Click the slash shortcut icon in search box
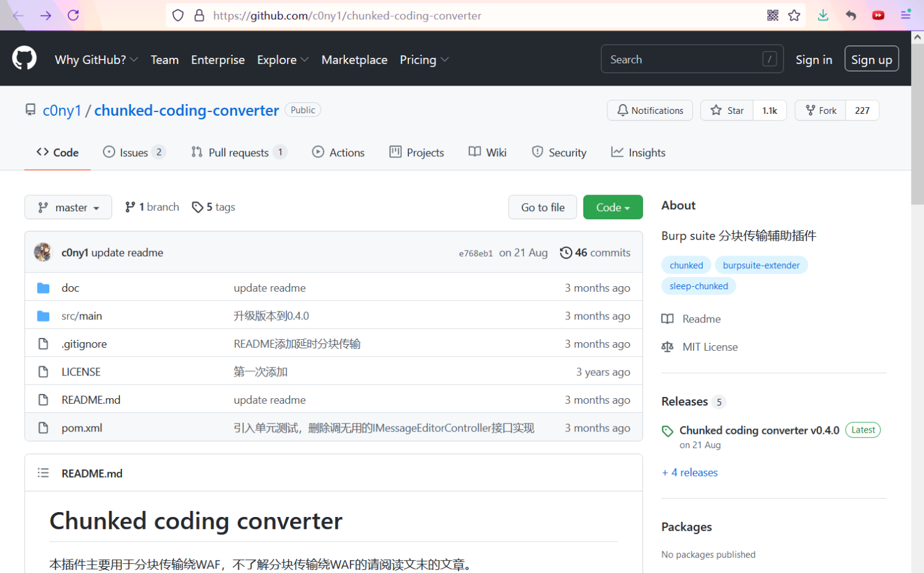The height and width of the screenshot is (573, 924). tap(769, 59)
